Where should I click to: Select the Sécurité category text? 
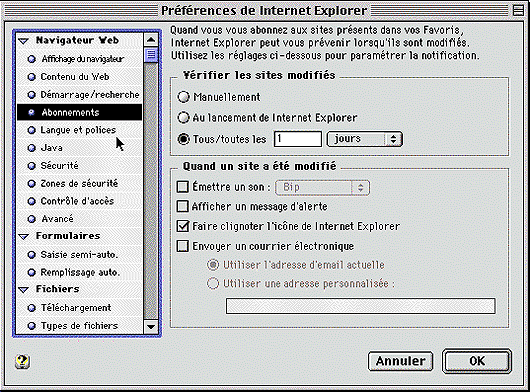click(59, 166)
